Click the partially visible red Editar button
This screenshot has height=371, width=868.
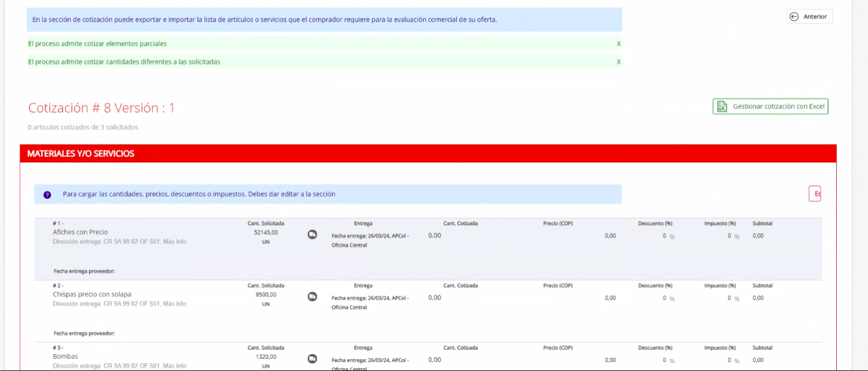815,194
